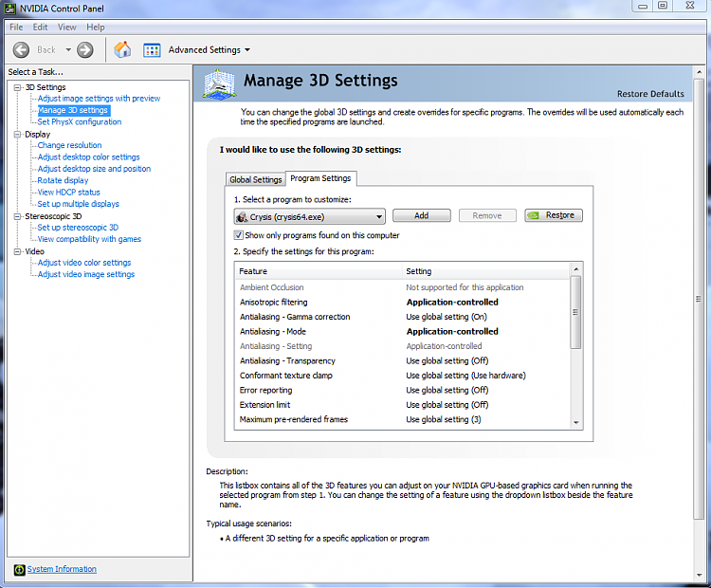Click the System Information icon
The image size is (711, 588).
pos(19,569)
